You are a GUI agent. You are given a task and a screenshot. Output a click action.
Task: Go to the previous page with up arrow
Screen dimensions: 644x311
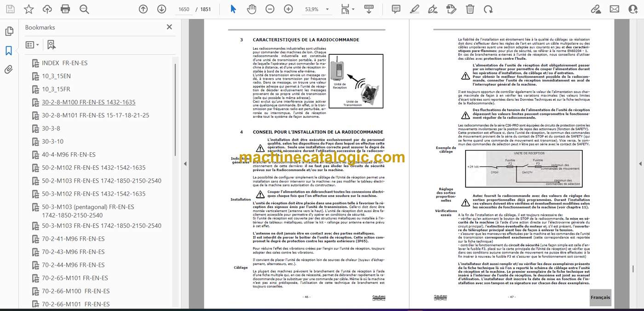(x=143, y=9)
